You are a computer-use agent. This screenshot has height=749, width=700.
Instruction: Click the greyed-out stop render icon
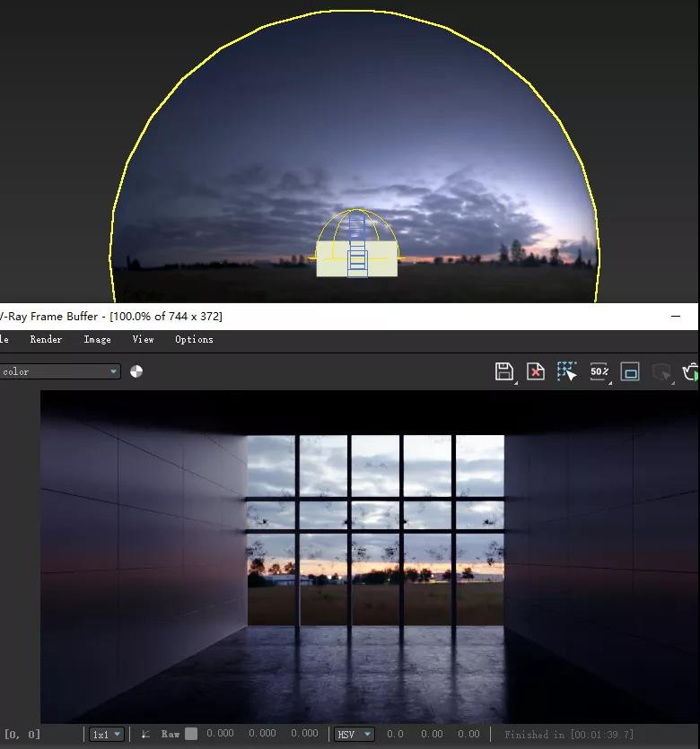tap(661, 371)
